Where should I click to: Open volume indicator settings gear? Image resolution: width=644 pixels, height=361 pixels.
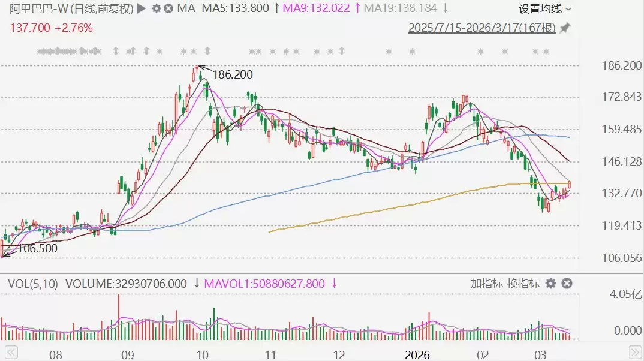[x=550, y=284]
